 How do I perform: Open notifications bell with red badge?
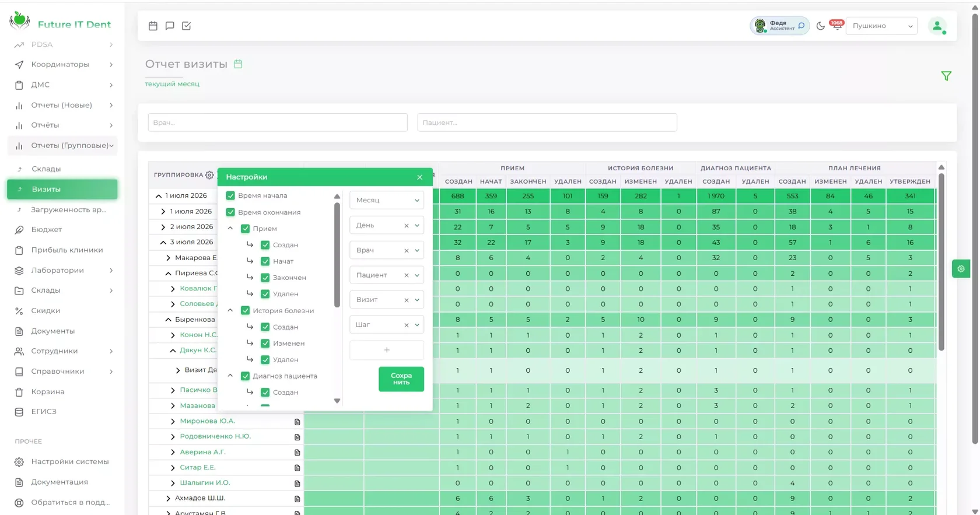(x=837, y=26)
